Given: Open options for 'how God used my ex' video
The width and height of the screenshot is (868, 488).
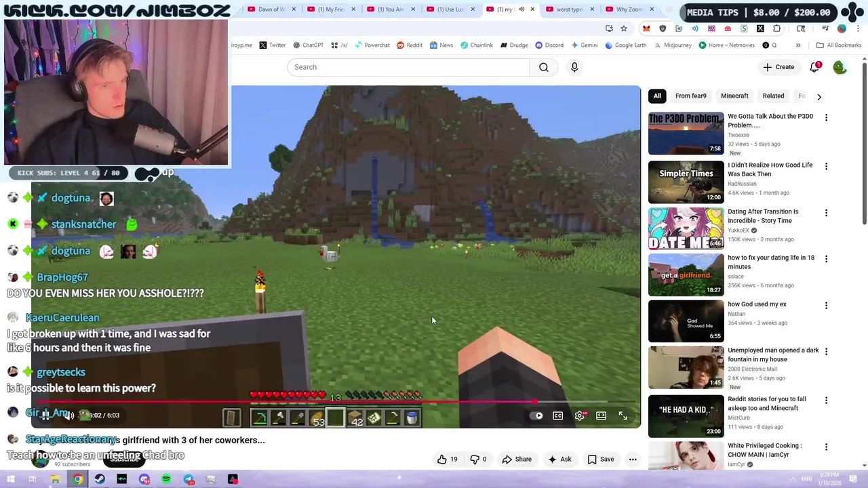Looking at the screenshot, I should [826, 306].
